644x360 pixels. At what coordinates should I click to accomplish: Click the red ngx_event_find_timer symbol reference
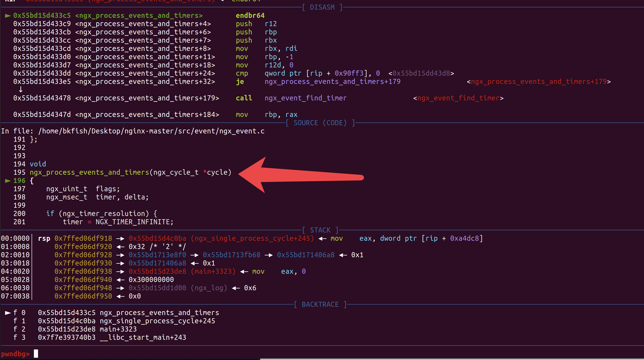pos(458,98)
